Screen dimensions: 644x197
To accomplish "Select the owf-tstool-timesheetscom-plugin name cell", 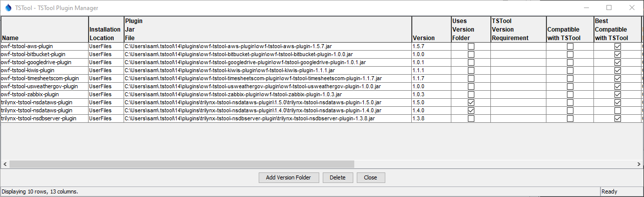I will (x=45, y=78).
